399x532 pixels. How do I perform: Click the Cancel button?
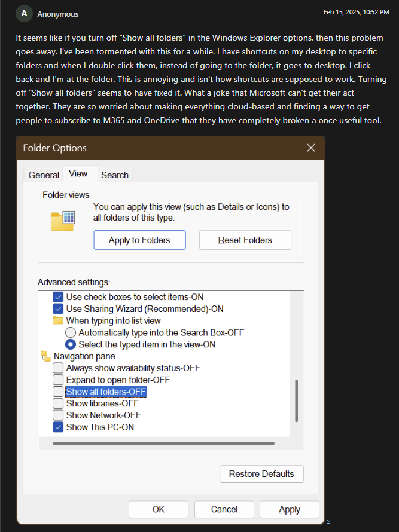pyautogui.click(x=224, y=509)
